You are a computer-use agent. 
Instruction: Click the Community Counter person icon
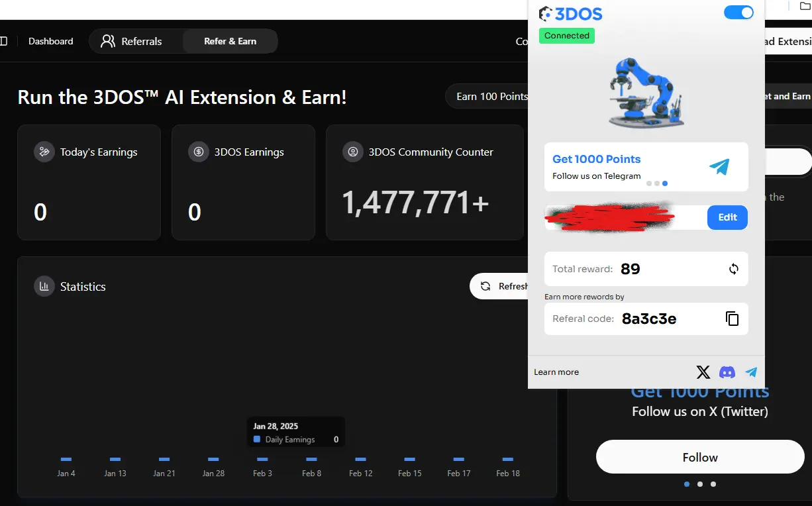pyautogui.click(x=352, y=152)
